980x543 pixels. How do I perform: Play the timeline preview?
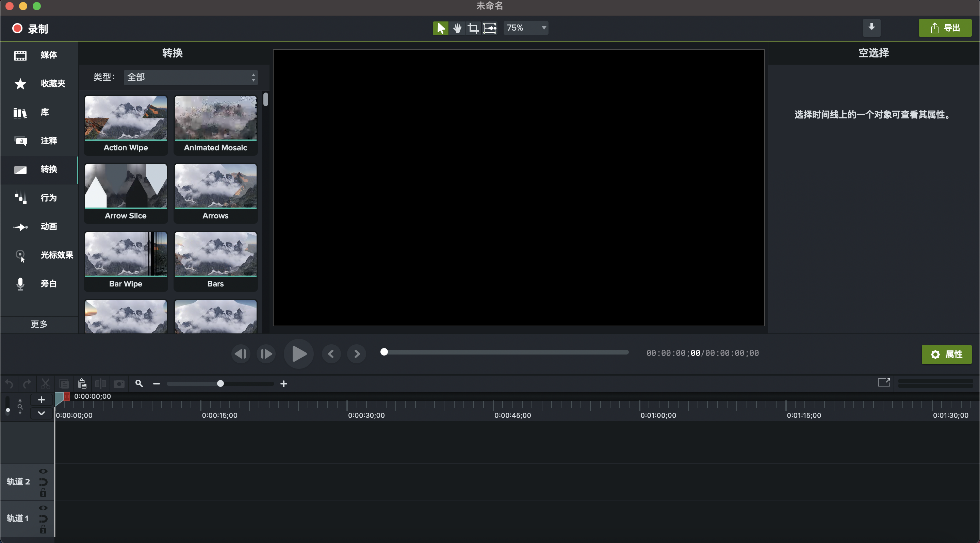click(x=299, y=354)
